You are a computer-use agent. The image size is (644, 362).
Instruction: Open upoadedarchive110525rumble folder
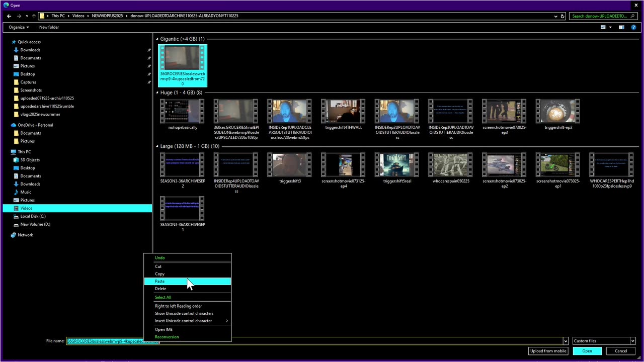[x=47, y=106]
